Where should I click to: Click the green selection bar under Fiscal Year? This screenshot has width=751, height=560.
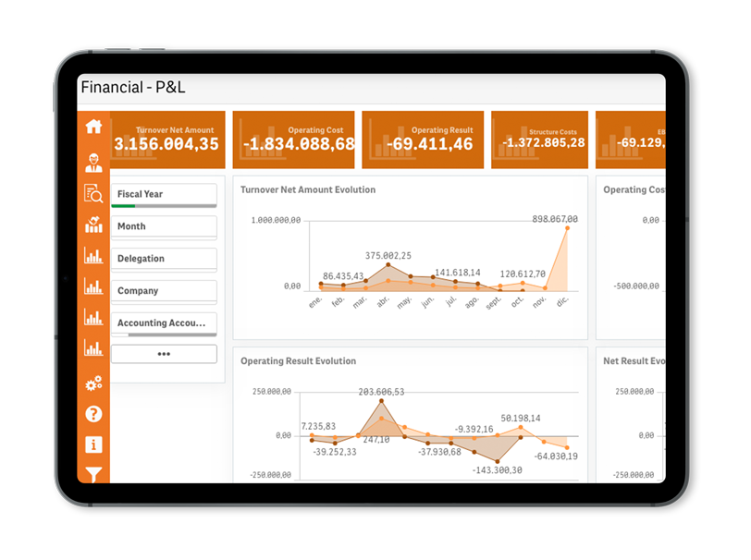point(123,206)
